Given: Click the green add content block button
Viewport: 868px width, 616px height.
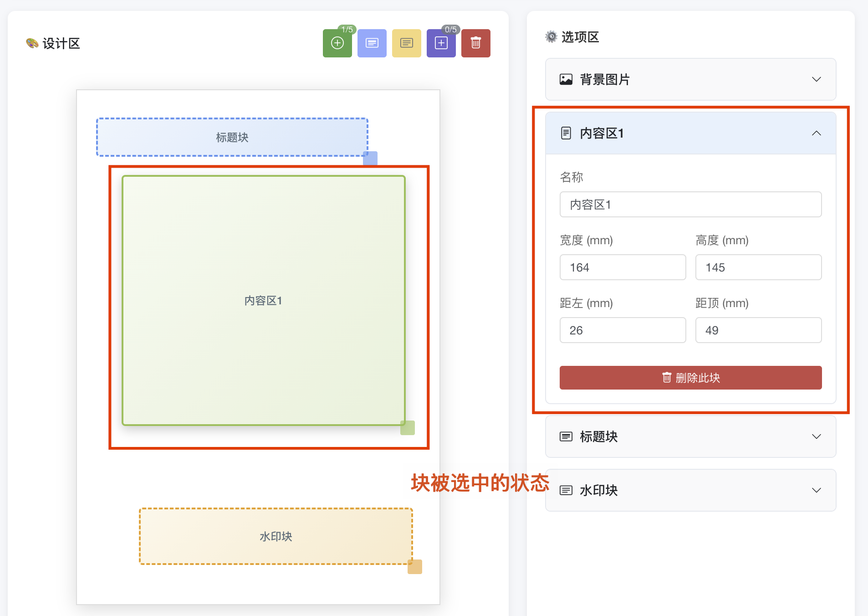Looking at the screenshot, I should point(337,43).
